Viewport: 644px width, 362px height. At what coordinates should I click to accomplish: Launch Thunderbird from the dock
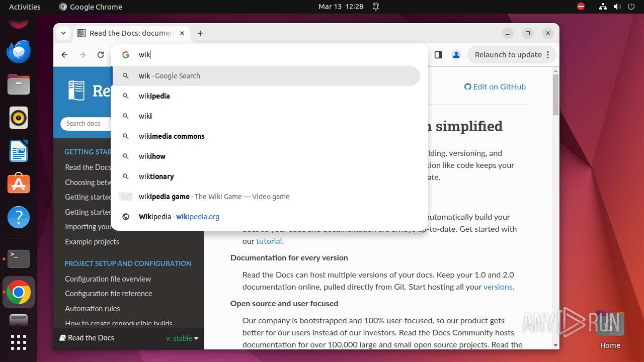pos(19,51)
